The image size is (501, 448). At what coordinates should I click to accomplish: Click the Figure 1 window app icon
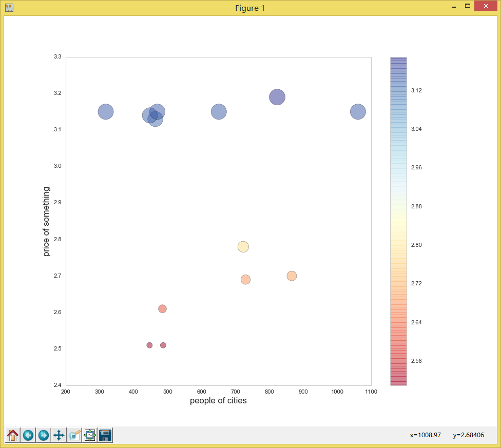[9, 8]
